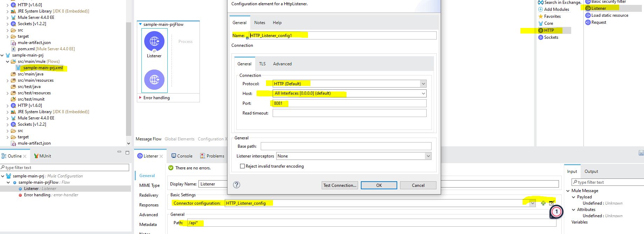
Task: Collapse Mule Message in the Input panel
Action: point(568,191)
